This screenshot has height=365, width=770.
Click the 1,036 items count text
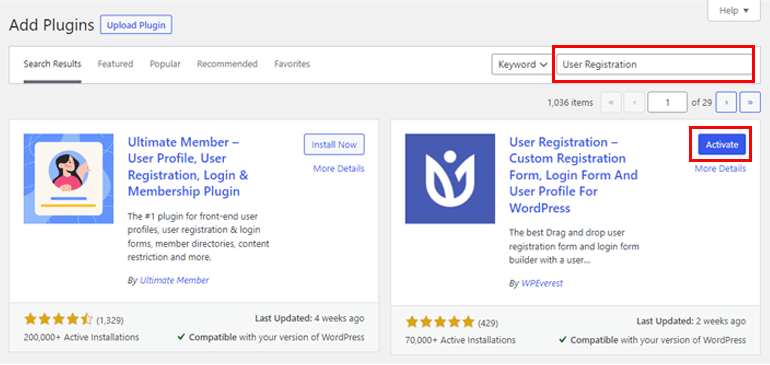570,103
